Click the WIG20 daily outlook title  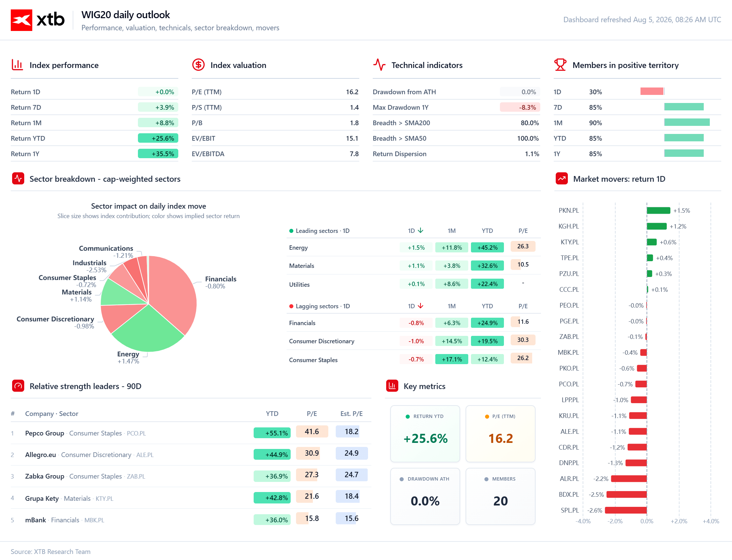(x=125, y=15)
